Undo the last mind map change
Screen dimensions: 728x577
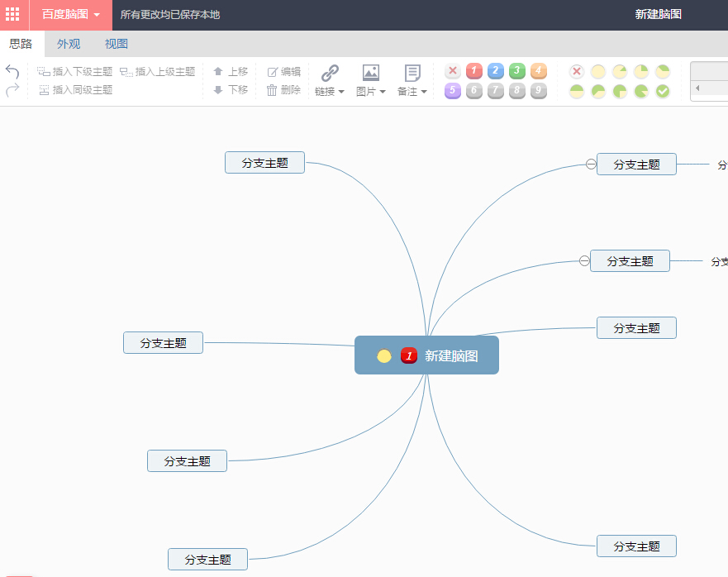(x=12, y=71)
